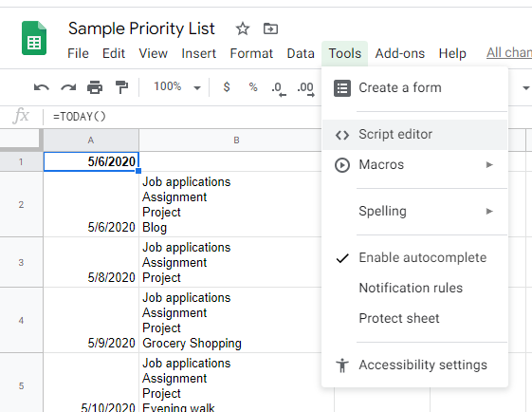
Task: Click the Script editor code icon
Action: click(x=342, y=135)
